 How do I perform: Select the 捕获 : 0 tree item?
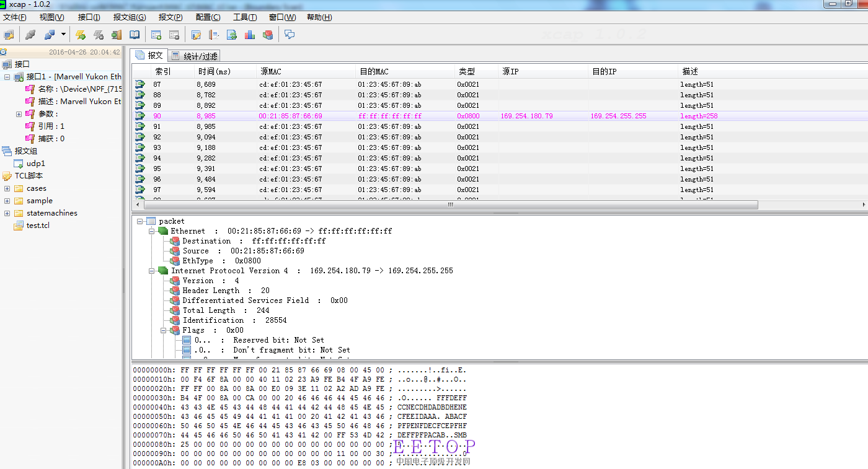[51, 139]
